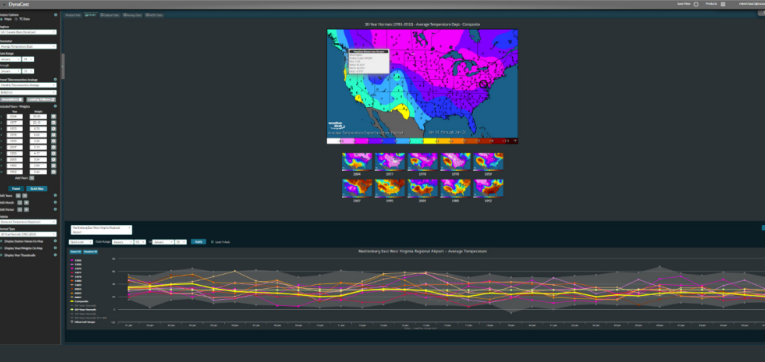The height and width of the screenshot is (362, 765).
Task: Click the Build Map button
Action: [x=37, y=188]
